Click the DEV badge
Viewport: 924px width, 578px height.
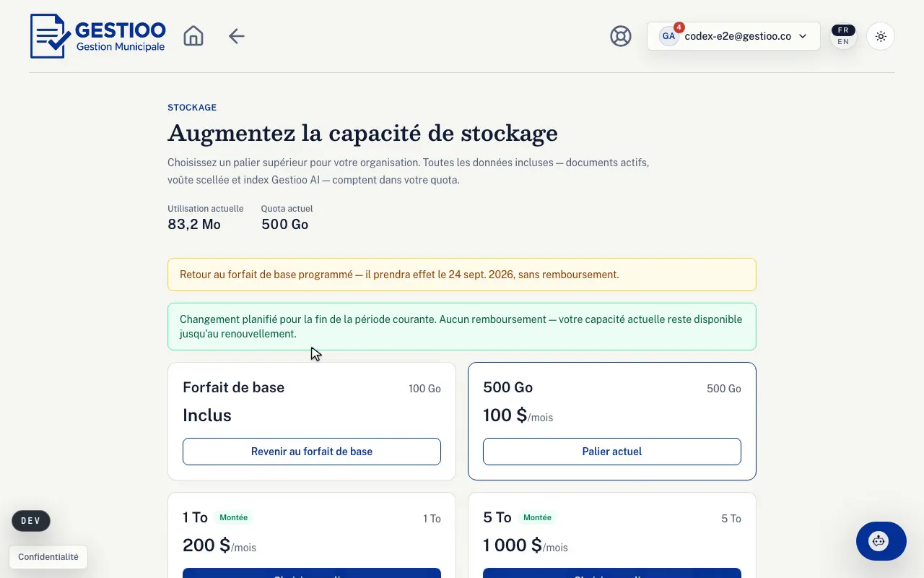pos(31,521)
